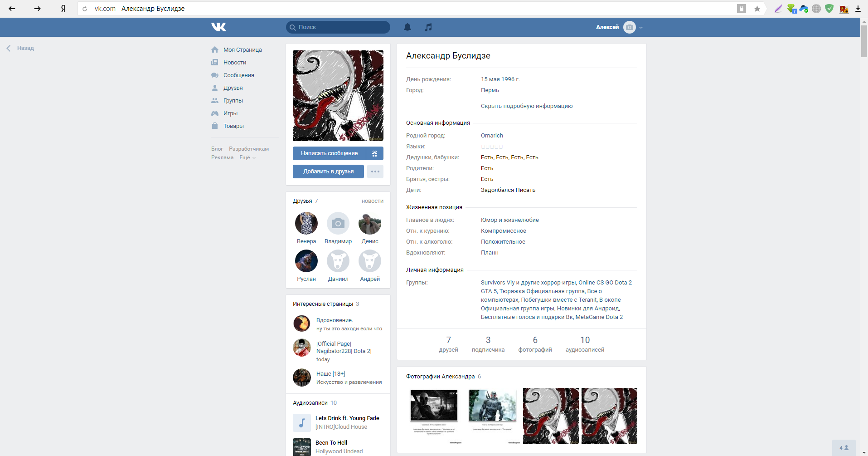Click the purple feather extension icon
The image size is (868, 456).
click(x=778, y=9)
